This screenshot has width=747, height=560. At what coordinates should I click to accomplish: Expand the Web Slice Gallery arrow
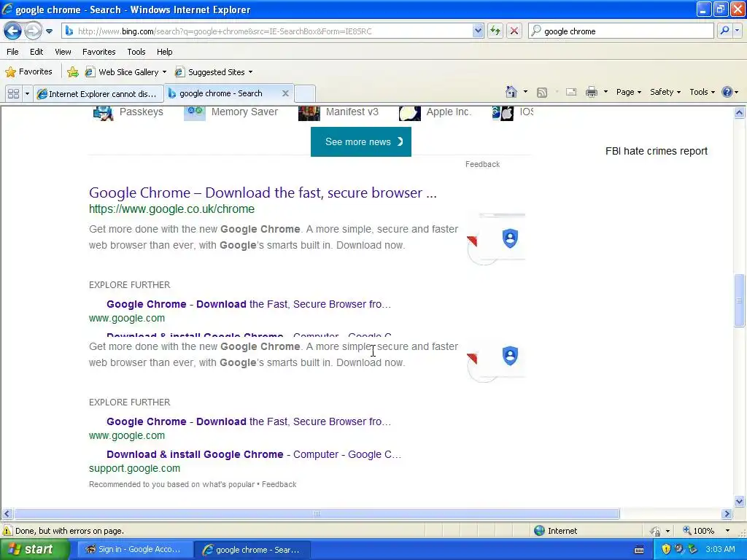click(165, 72)
